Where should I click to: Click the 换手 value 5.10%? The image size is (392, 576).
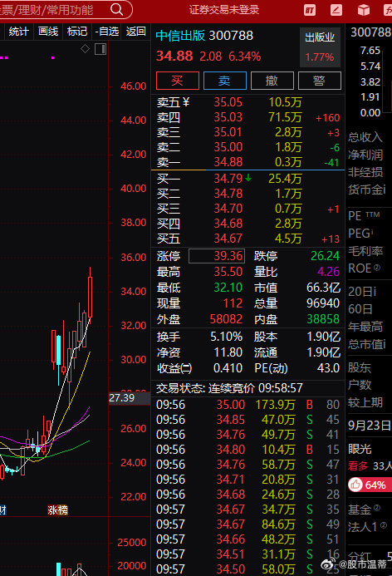pos(226,337)
